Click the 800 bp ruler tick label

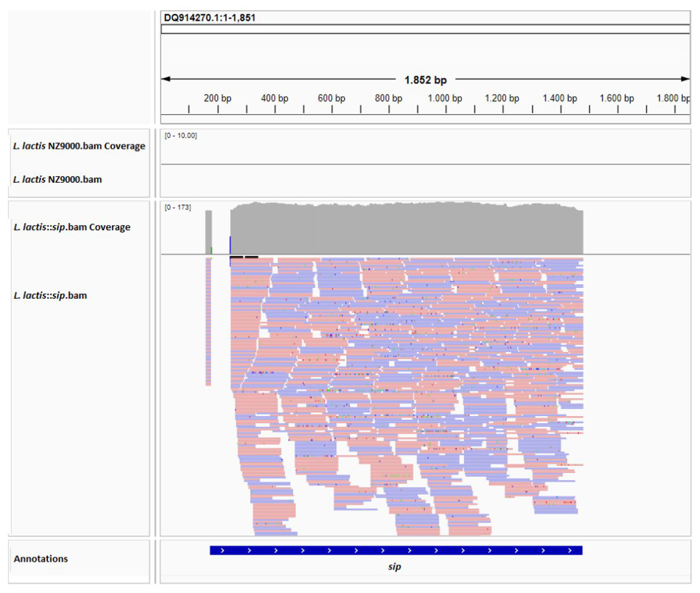coord(388,98)
